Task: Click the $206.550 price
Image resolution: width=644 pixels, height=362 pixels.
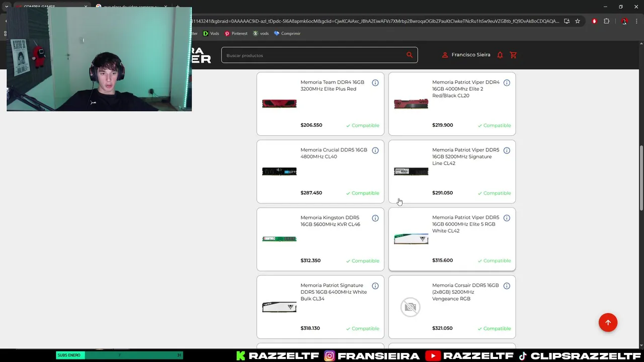Action: tap(311, 125)
